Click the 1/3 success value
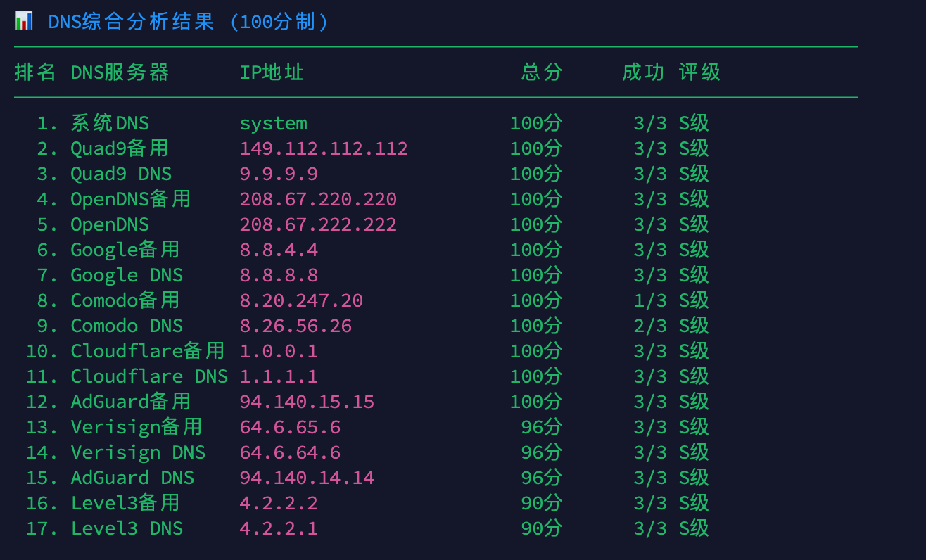This screenshot has width=926, height=560. pyautogui.click(x=650, y=300)
